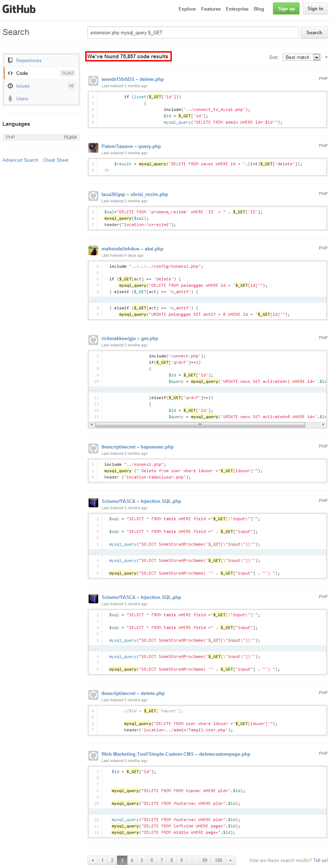Screen dimensions: 332x868
Task: Open Web-Marketing-Tool/Simple-Custom-CMS repository link
Action: click(147, 754)
